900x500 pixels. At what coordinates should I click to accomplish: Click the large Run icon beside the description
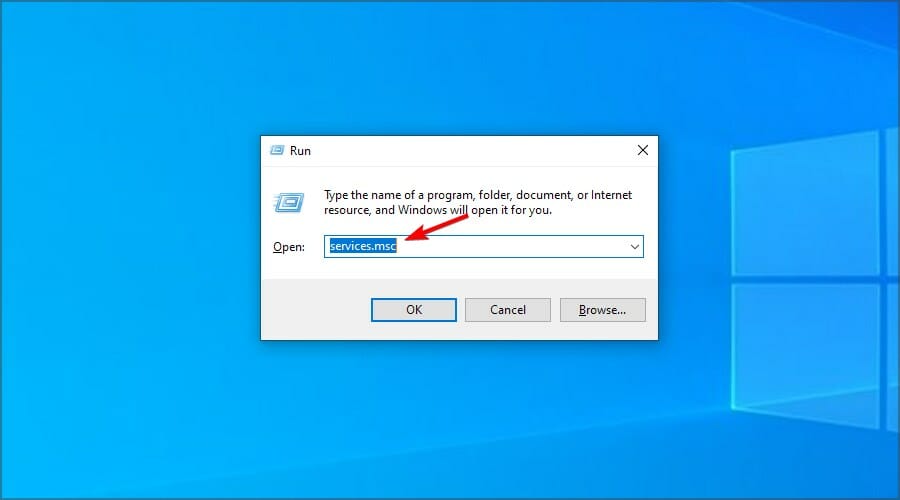tap(289, 202)
